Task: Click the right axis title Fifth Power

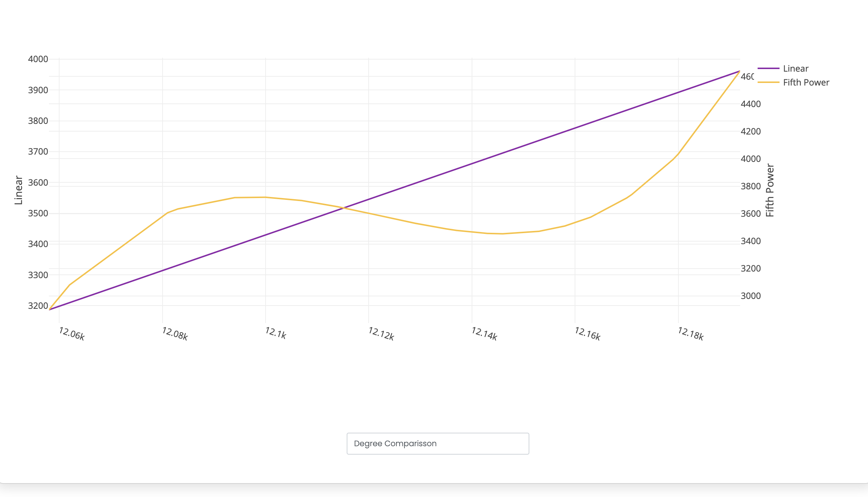Action: pyautogui.click(x=770, y=190)
